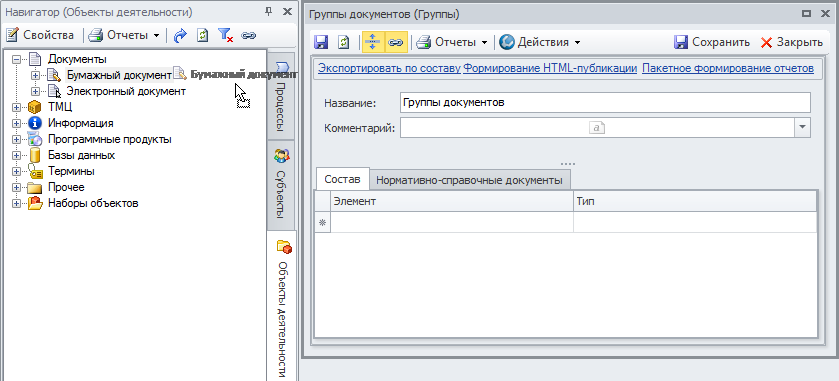Screen dimensions: 839x381
Task: Open Отчеты in Группы документов toolbar
Action: pyautogui.click(x=446, y=42)
